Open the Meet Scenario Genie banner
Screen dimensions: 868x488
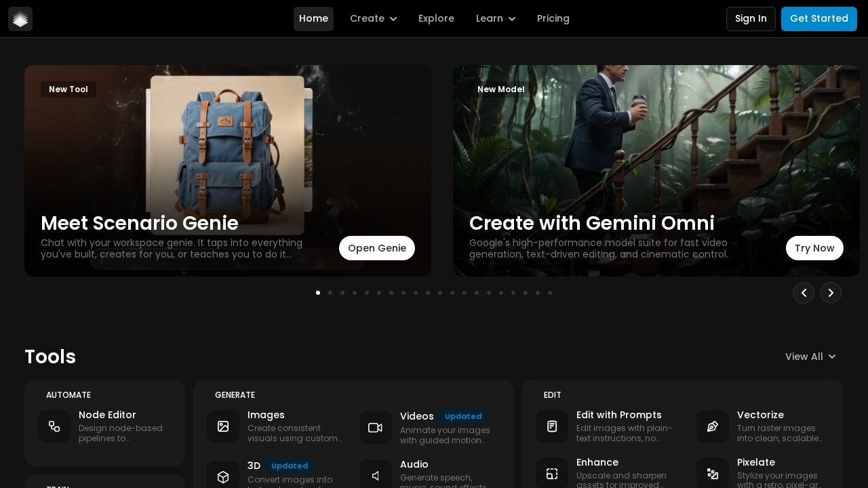point(228,171)
